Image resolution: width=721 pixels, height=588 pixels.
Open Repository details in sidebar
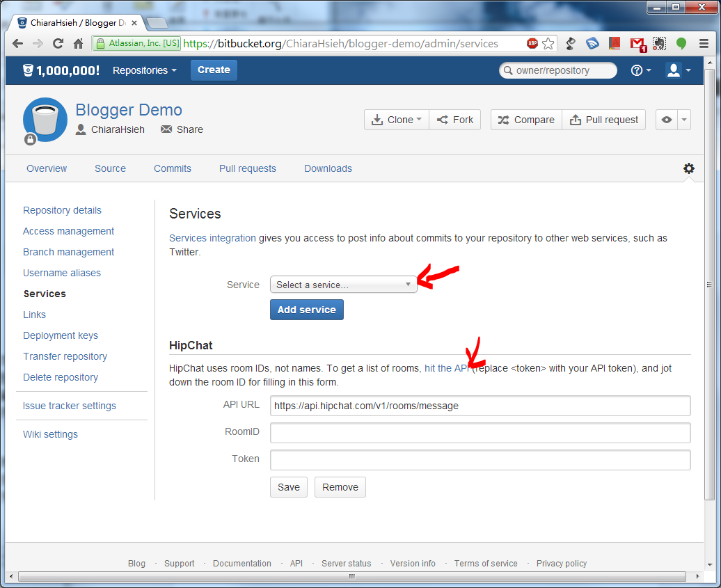tap(62, 210)
